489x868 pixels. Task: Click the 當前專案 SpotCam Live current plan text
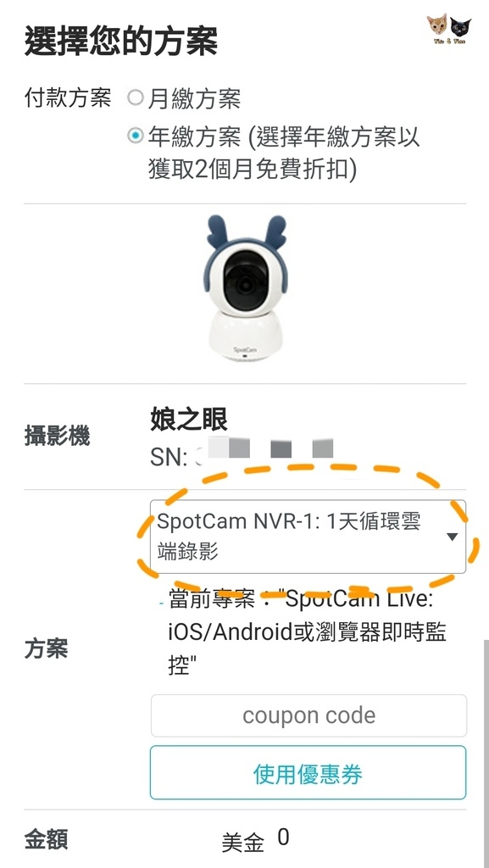pos(307,632)
